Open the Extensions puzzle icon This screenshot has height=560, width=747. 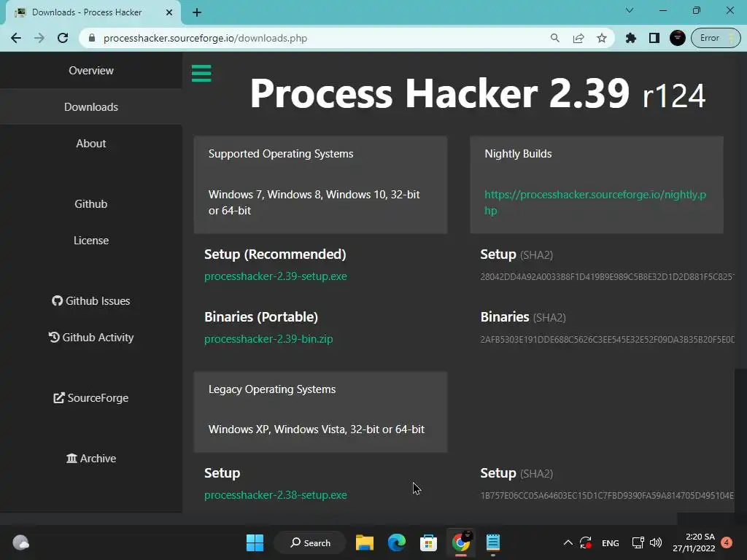click(x=631, y=38)
